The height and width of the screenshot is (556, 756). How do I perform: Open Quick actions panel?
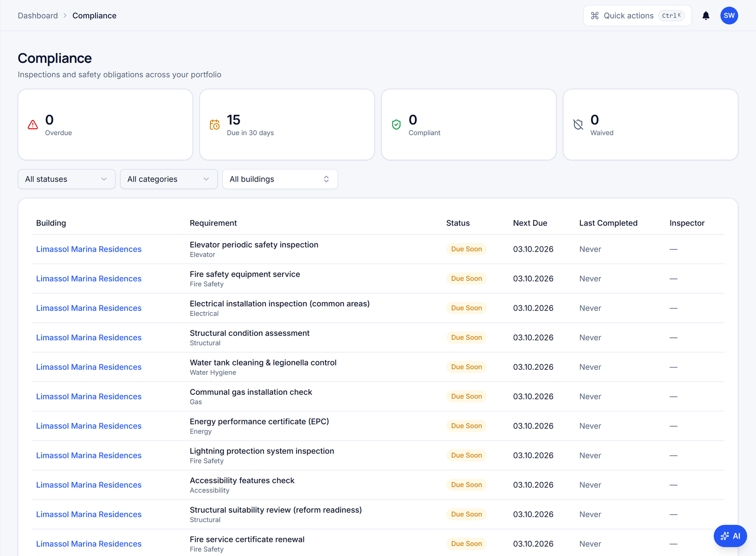point(637,16)
